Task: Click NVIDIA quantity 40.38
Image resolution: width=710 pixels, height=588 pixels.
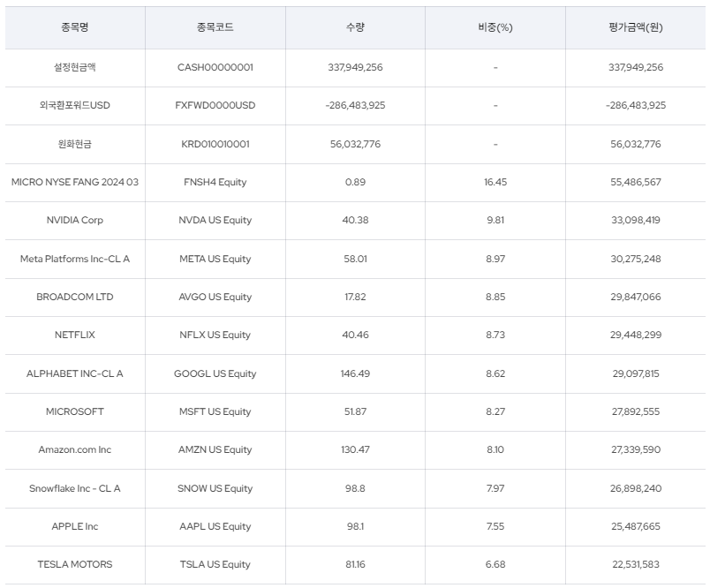Action: tap(356, 220)
